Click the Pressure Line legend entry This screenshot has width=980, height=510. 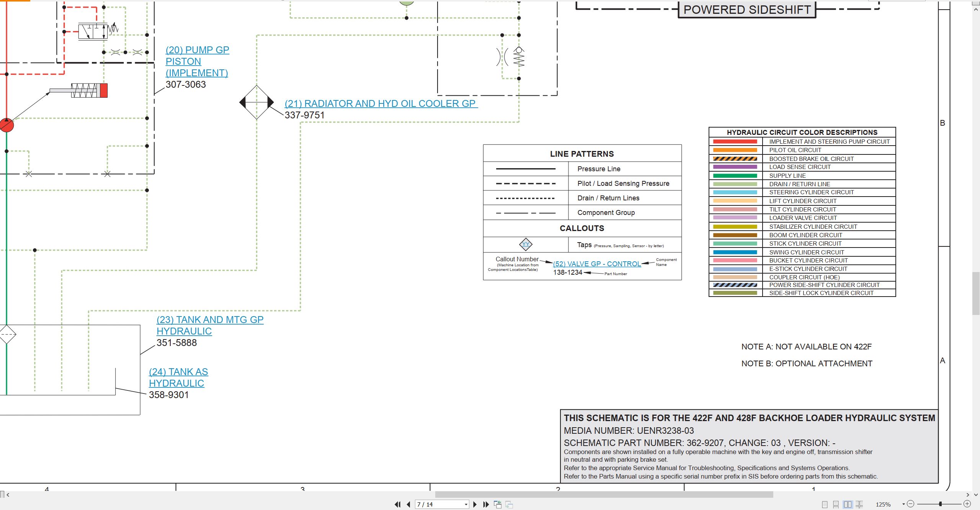(x=599, y=169)
